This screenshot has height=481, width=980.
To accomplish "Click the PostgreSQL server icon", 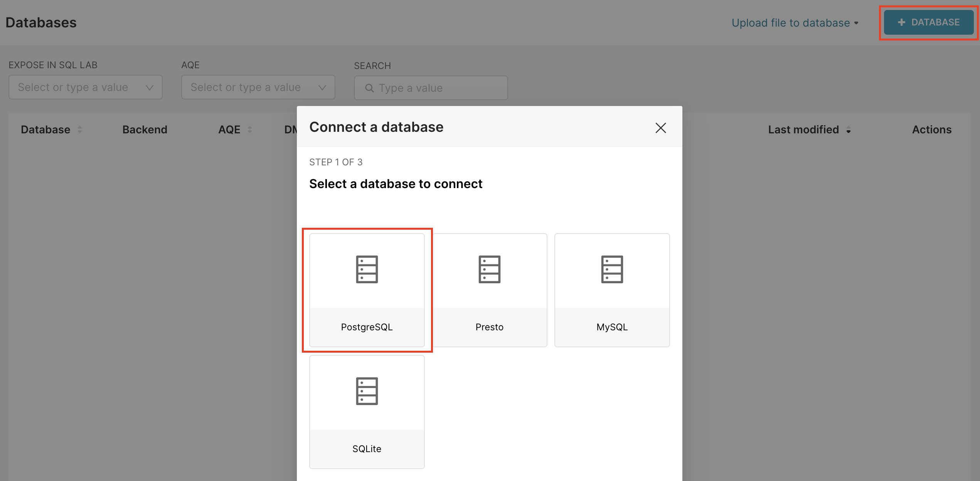I will tap(367, 269).
